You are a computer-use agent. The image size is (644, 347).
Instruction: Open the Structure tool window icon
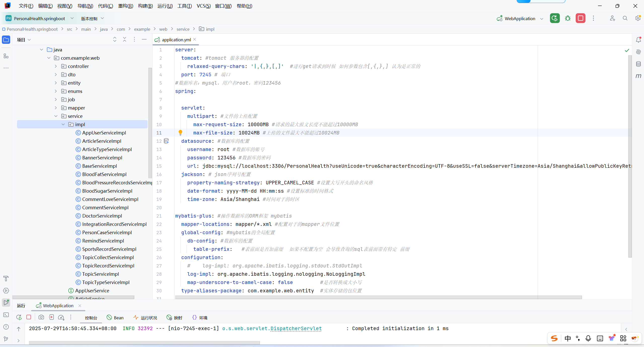tap(6, 56)
